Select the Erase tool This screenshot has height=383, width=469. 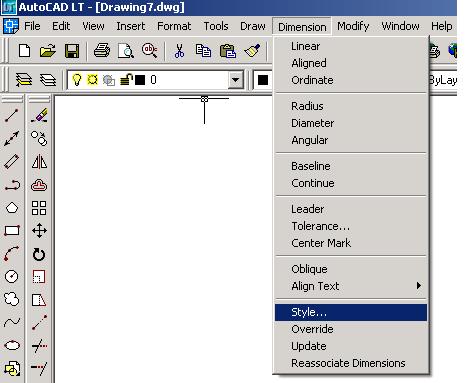[x=39, y=116]
